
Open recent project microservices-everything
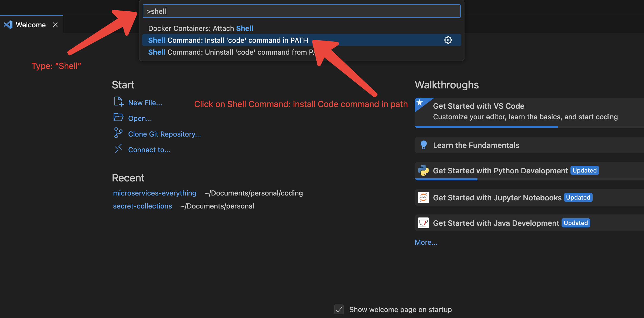point(155,193)
